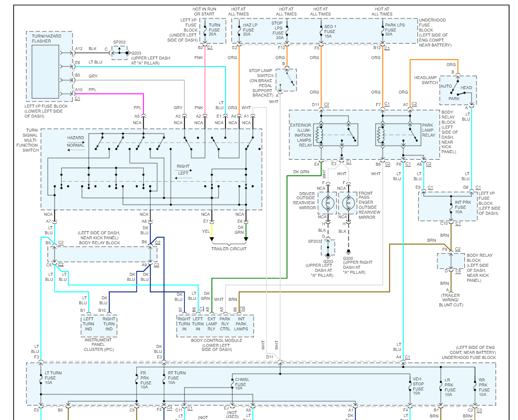Select AUTO position in headlamp switch
This screenshot has height=420, width=518.
point(446,86)
